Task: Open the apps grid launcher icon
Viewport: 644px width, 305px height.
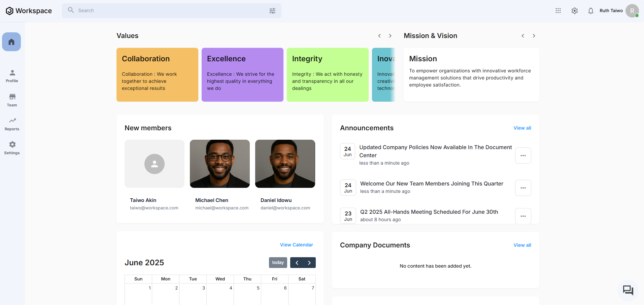Action: 558,11
